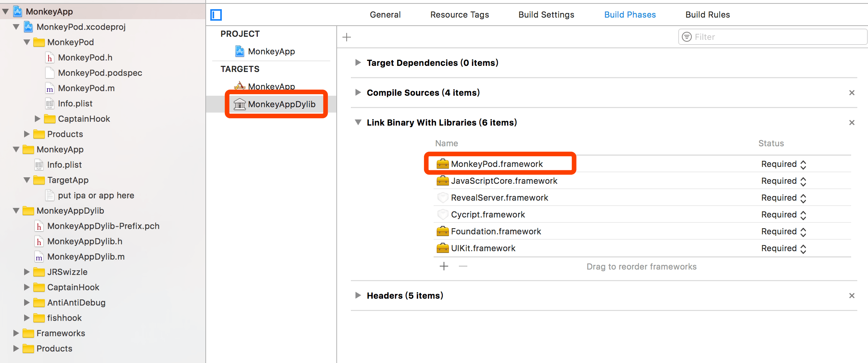Delete the Headers build phase
The width and height of the screenshot is (868, 363).
tap(852, 296)
